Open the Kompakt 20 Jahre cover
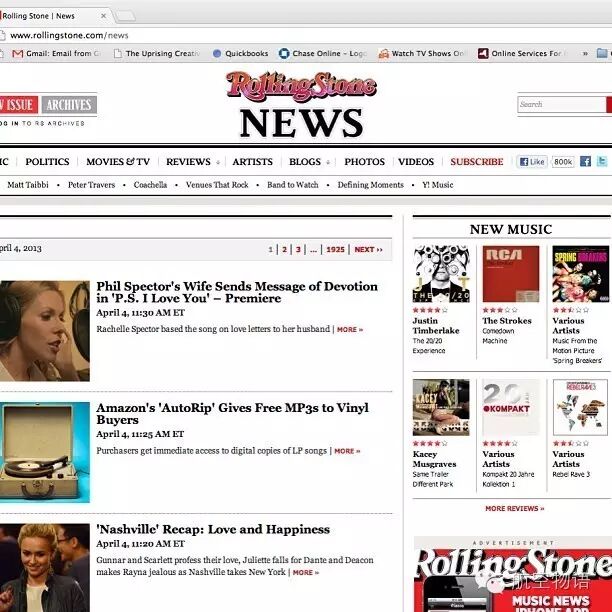 tap(511, 407)
